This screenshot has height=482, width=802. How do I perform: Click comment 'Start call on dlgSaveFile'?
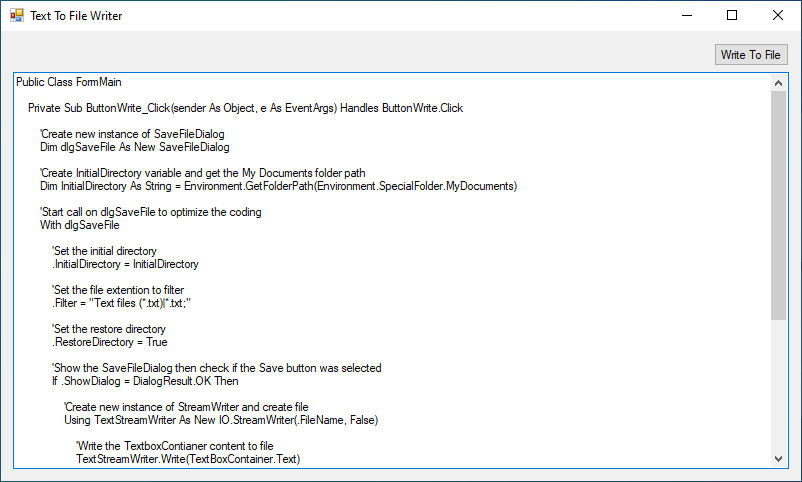click(x=151, y=212)
